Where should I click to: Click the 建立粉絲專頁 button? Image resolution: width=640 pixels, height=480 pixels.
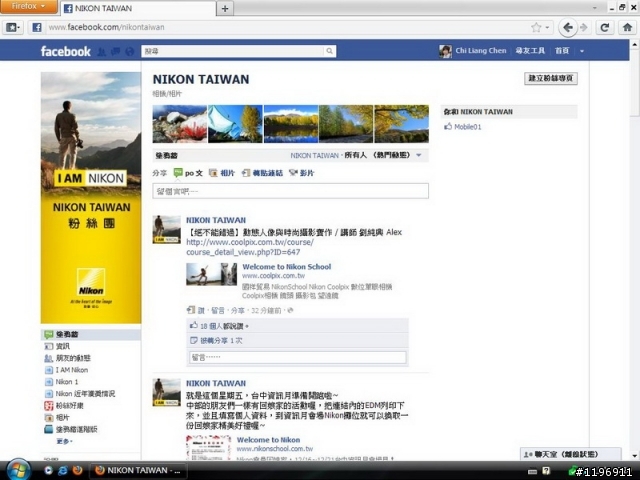551,78
